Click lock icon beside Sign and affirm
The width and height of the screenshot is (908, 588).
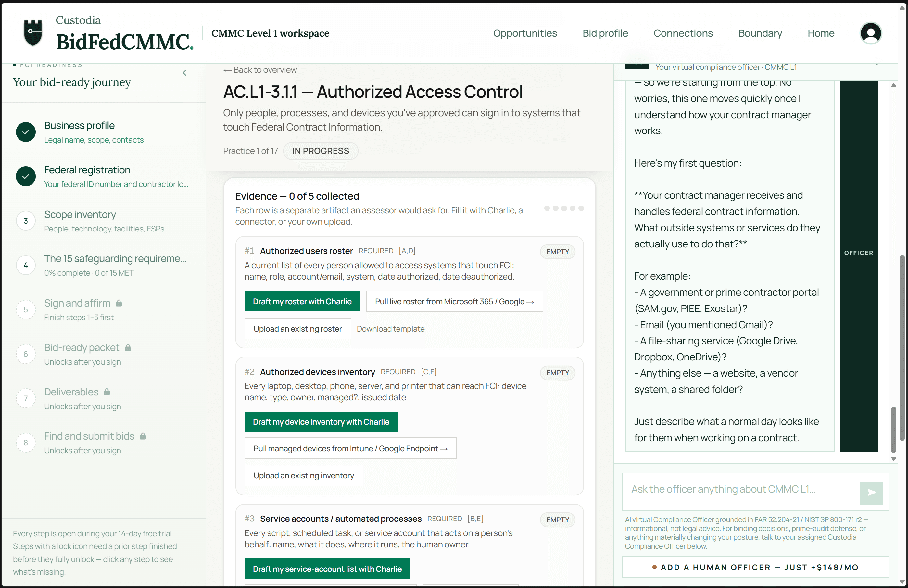[x=119, y=303]
